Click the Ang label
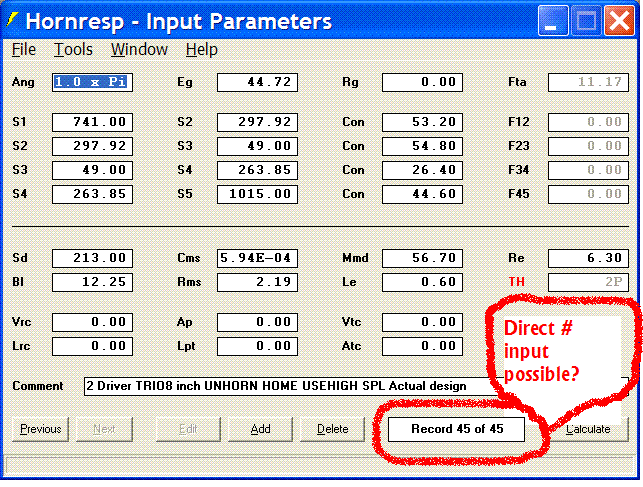 pyautogui.click(x=23, y=82)
